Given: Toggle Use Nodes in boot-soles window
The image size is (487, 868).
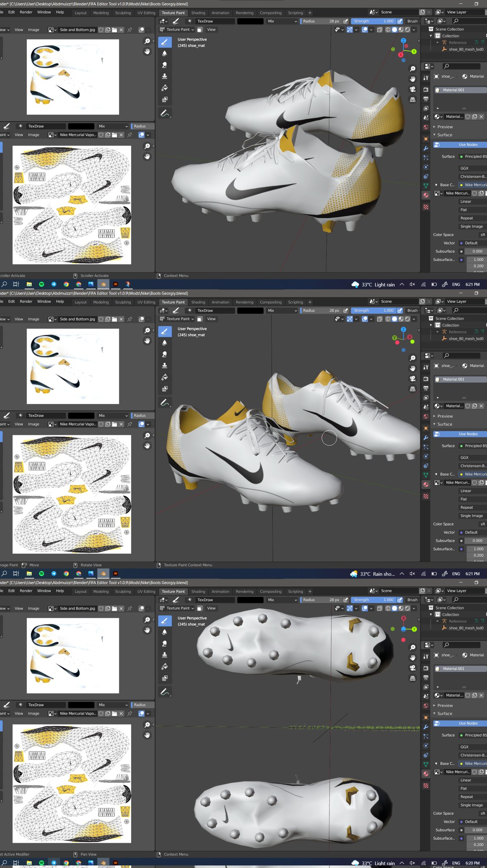Looking at the screenshot, I should click(460, 723).
